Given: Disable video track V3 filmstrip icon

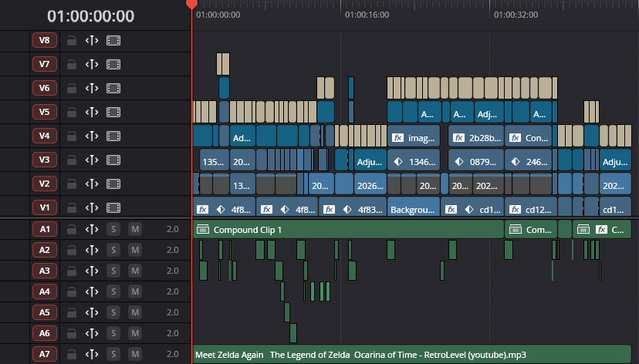Looking at the screenshot, I should tap(113, 160).
